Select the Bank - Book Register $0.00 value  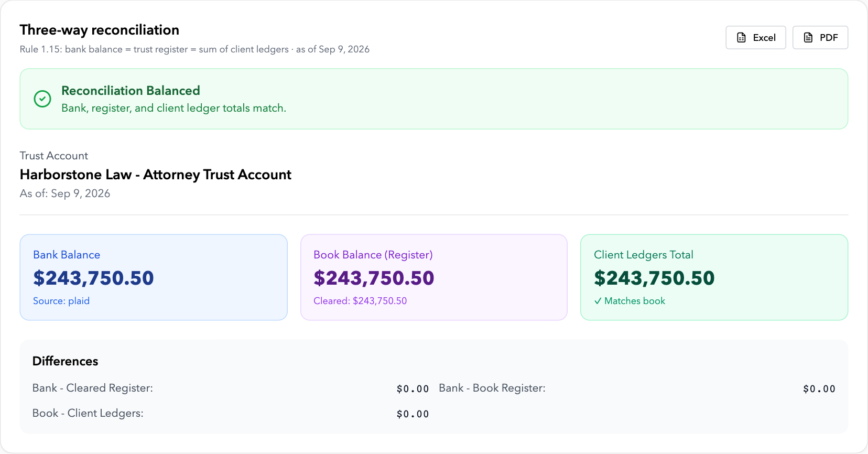click(x=819, y=389)
